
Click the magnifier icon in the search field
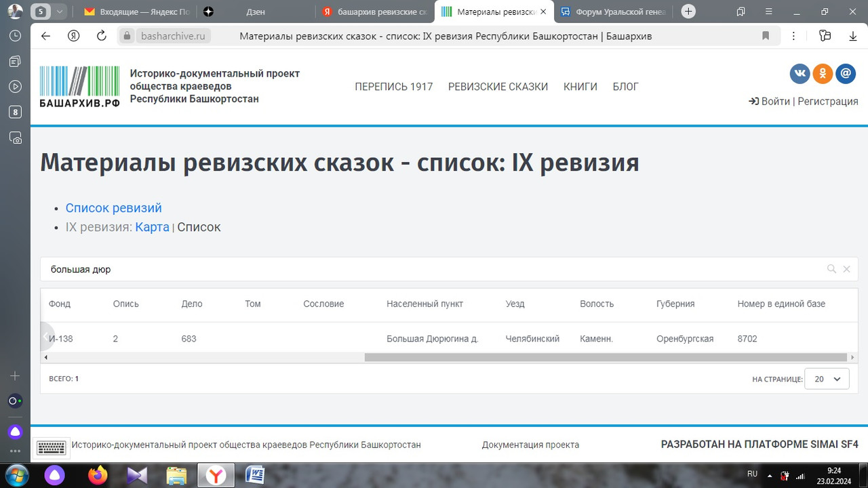click(831, 268)
